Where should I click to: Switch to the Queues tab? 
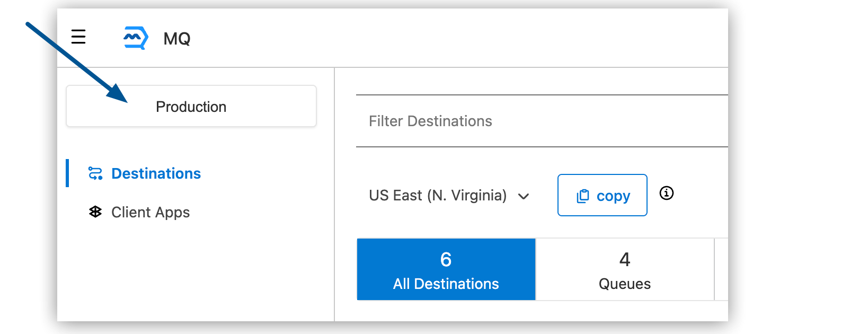[x=625, y=269]
